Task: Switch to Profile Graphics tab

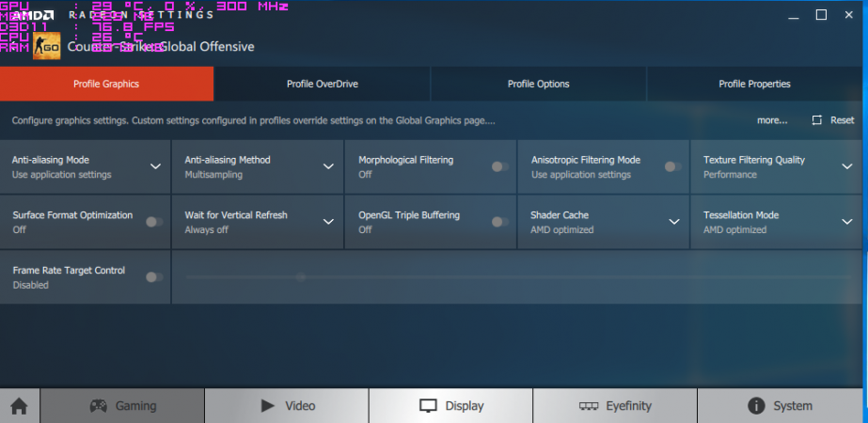Action: click(x=106, y=85)
